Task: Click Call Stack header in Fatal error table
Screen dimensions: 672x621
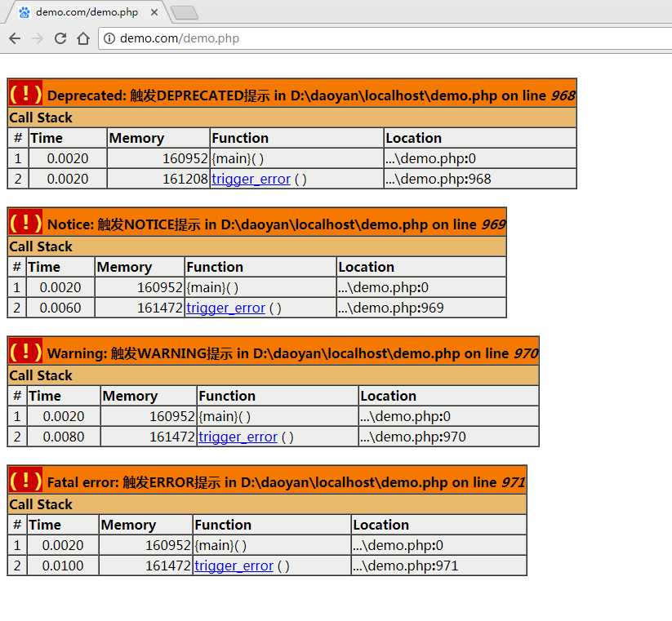Action: 267,504
